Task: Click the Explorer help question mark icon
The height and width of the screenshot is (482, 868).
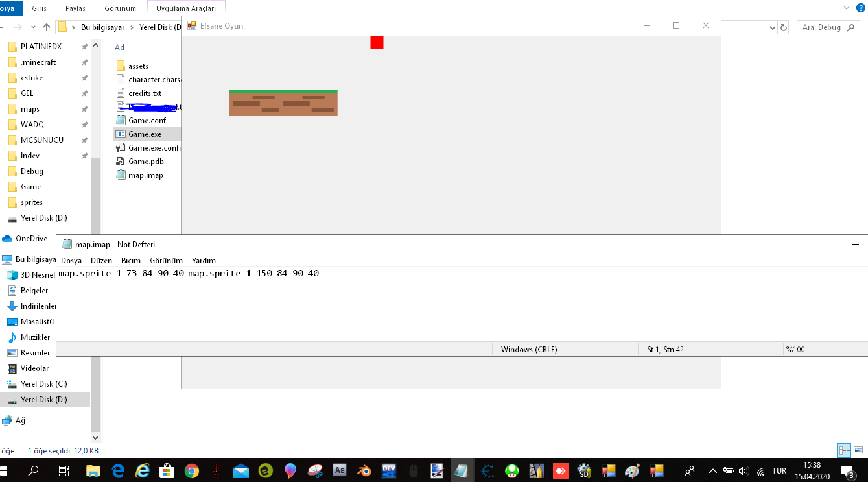Action: click(861, 8)
